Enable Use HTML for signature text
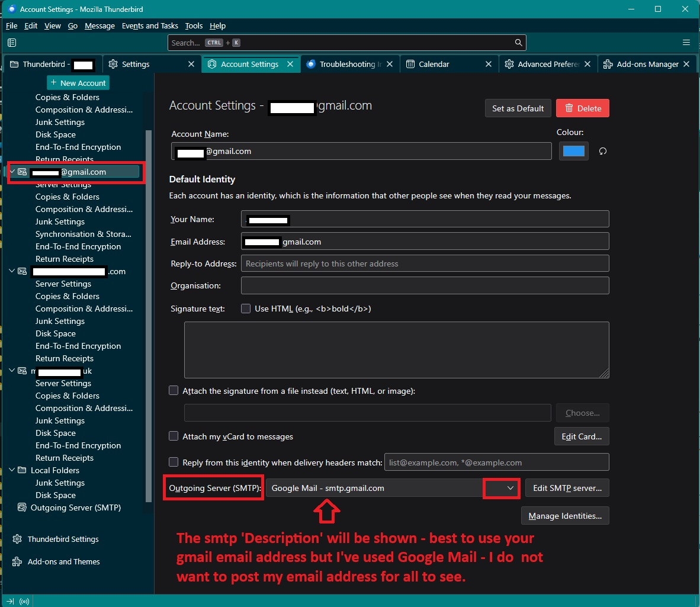The height and width of the screenshot is (607, 700). tap(246, 309)
